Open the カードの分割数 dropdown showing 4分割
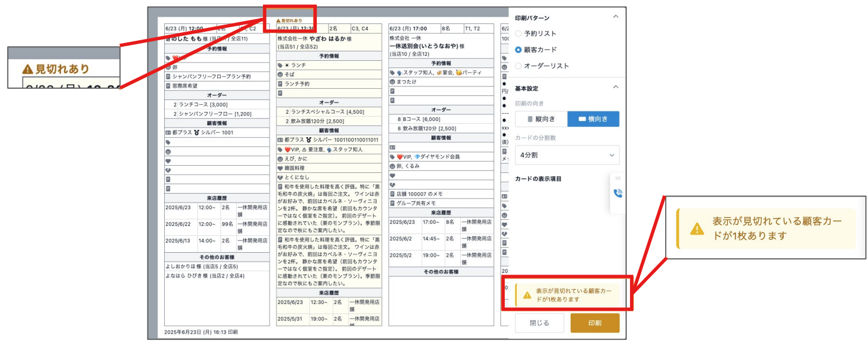The height and width of the screenshot is (342, 868). tap(566, 155)
